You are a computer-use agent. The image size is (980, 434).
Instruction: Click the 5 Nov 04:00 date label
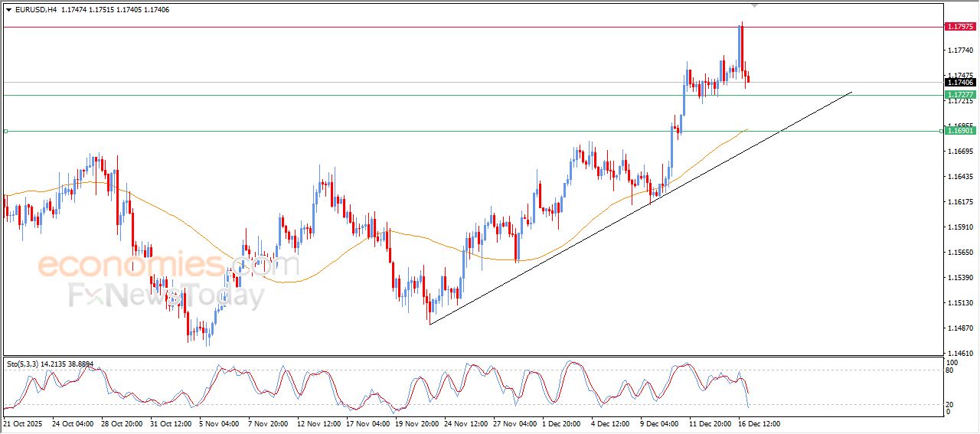[220, 423]
